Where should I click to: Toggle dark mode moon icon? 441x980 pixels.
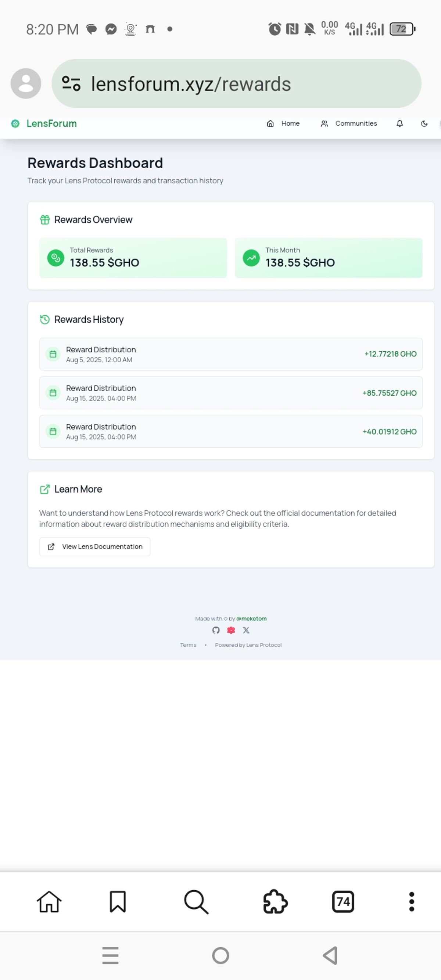(x=424, y=123)
